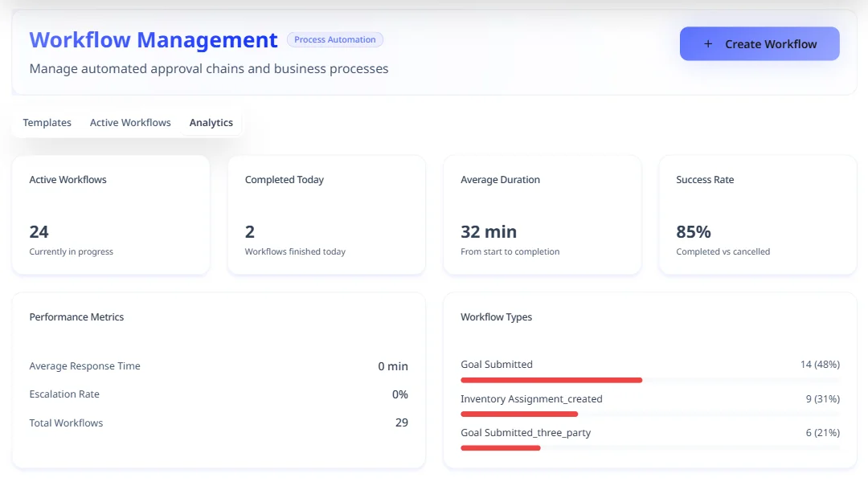Click the Currently in progress caption

[x=71, y=251]
